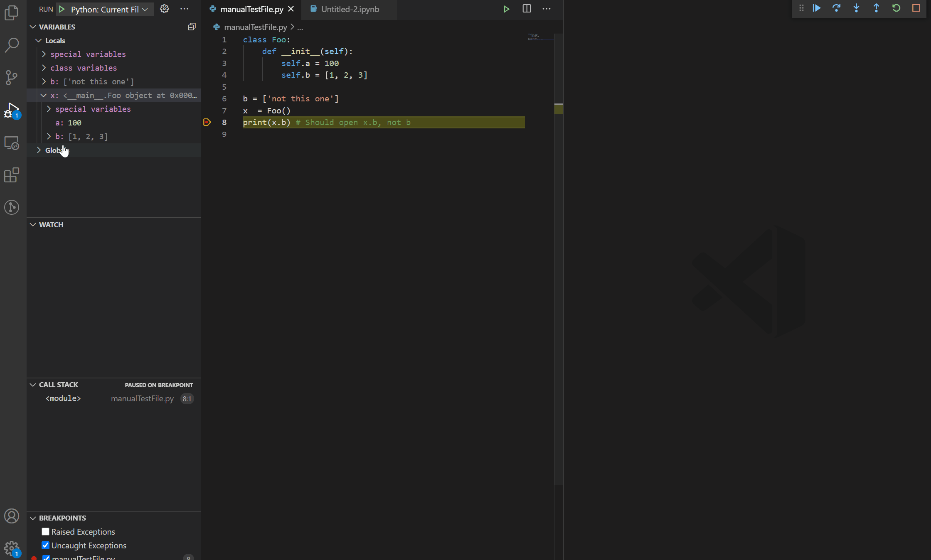Expand special variables under x
Screen dimensions: 931x560
(x=49, y=109)
